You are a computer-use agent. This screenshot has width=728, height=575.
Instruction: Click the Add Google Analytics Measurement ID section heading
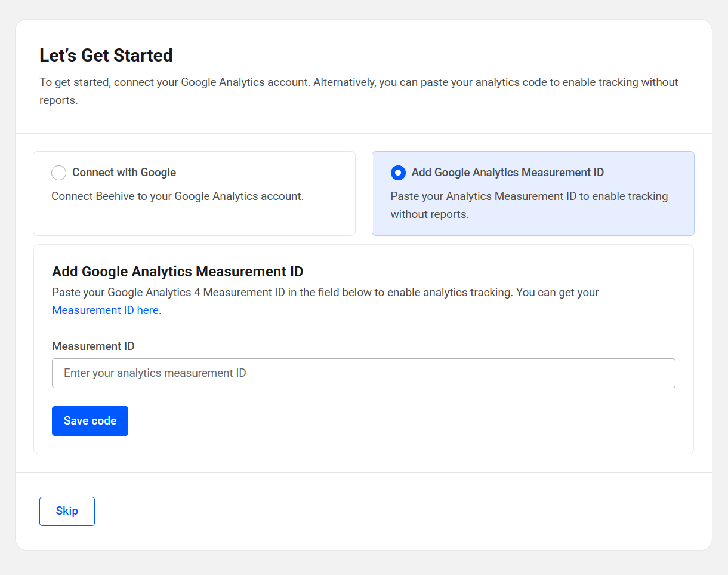coord(178,272)
